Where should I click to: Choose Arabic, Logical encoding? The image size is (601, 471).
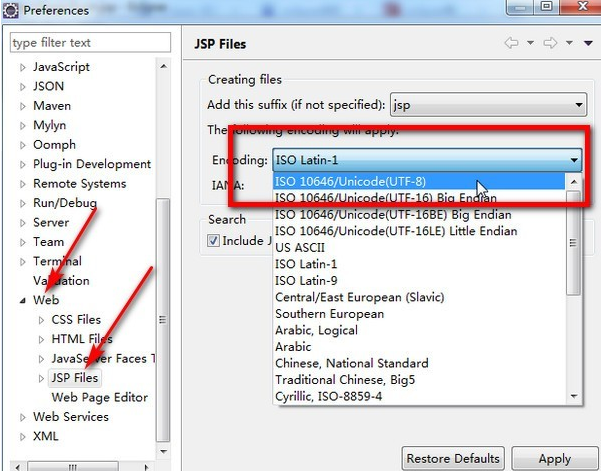click(x=419, y=330)
